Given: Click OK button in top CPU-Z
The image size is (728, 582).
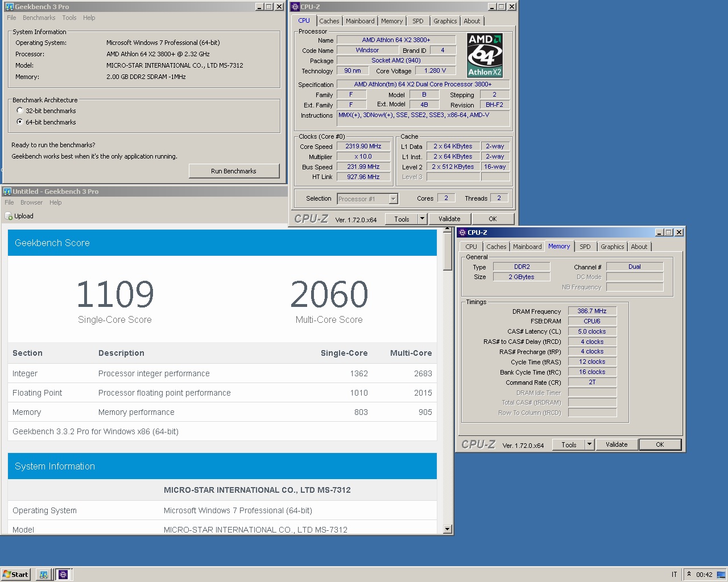Looking at the screenshot, I should tap(493, 219).
